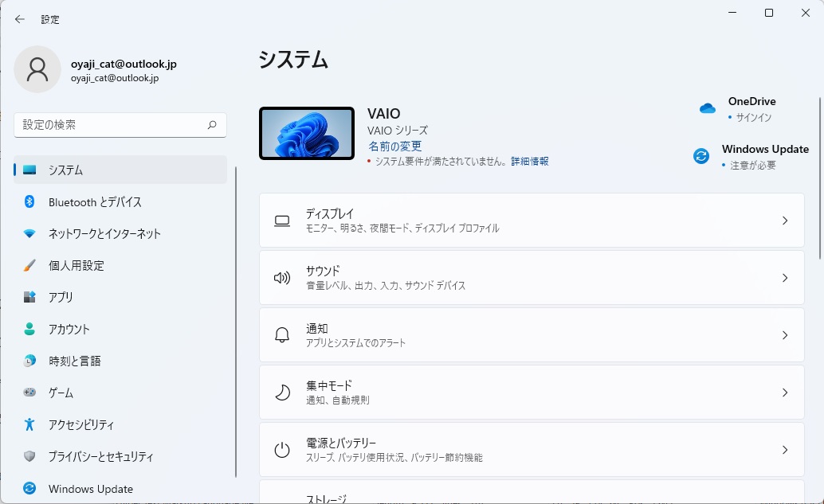824x504 pixels.
Task: Expand the 通知 row chevron
Action: 785,335
